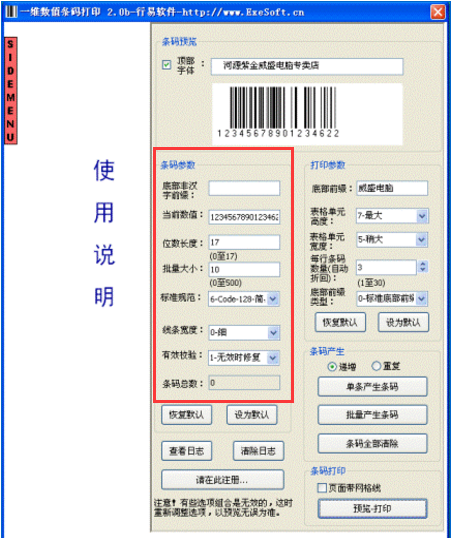Click 恢复默认 under 打印参数
The height and width of the screenshot is (538, 451).
tap(340, 322)
